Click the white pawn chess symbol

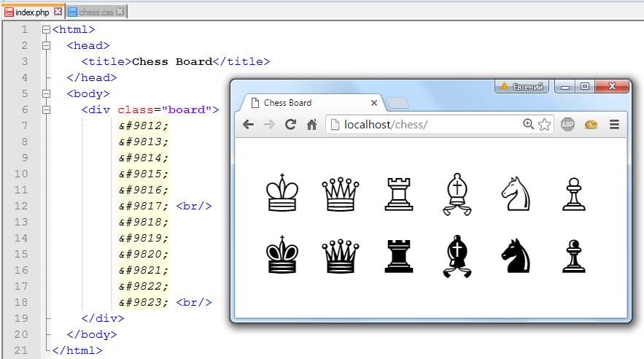click(x=574, y=194)
